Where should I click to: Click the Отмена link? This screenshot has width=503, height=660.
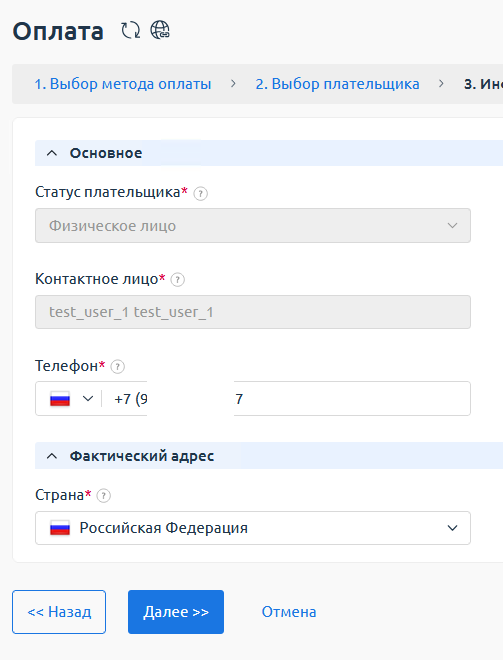(x=289, y=612)
